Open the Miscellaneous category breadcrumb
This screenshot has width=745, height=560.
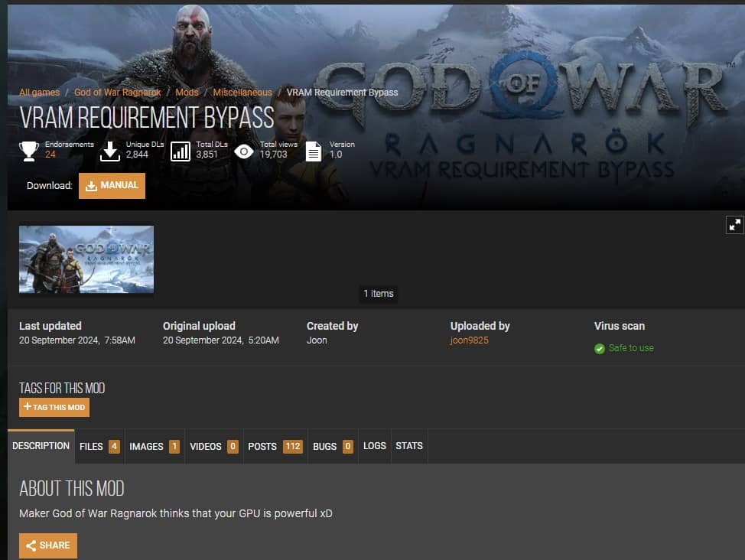[x=242, y=93]
